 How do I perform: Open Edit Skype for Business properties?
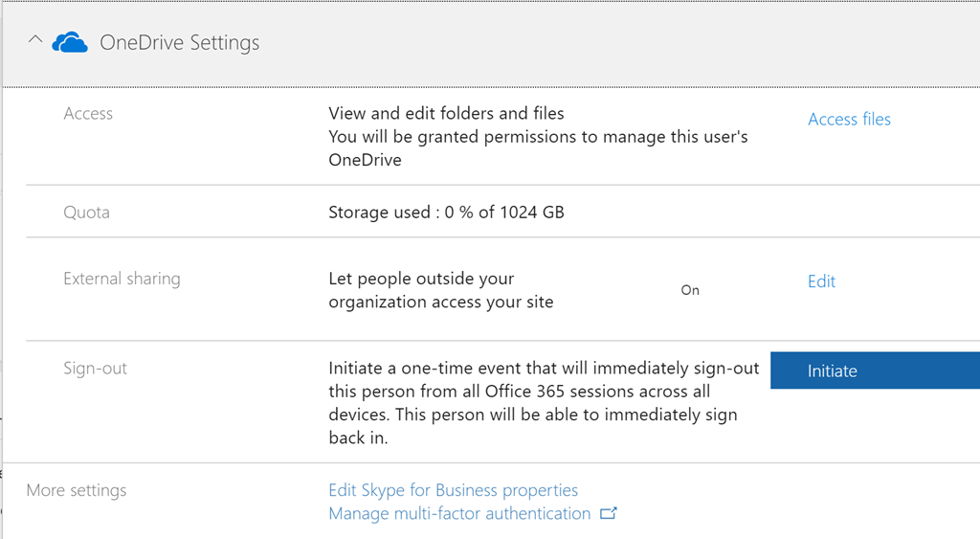tap(453, 490)
